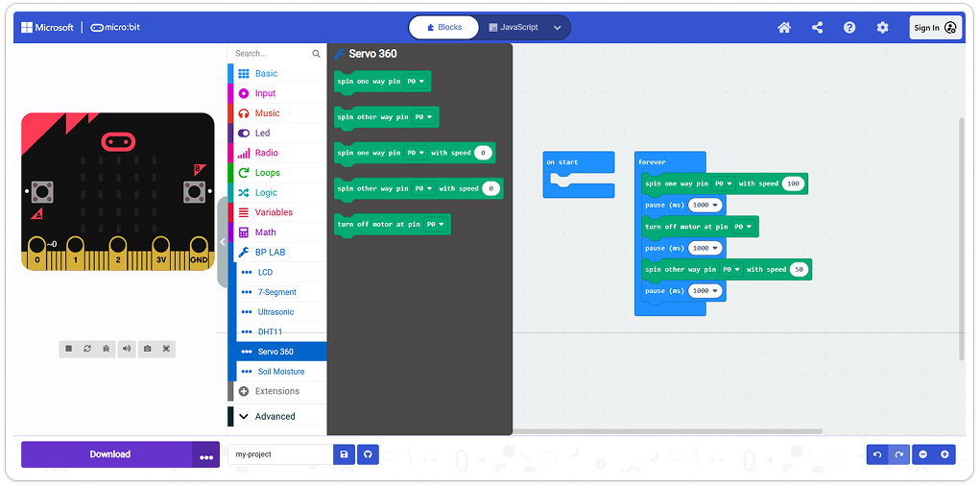Redo the last action
The height and width of the screenshot is (488, 980).
[x=898, y=454]
